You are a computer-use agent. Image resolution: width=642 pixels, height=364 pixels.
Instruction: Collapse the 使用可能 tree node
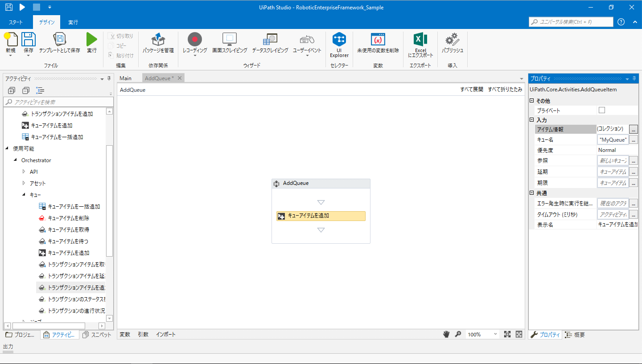click(x=7, y=148)
